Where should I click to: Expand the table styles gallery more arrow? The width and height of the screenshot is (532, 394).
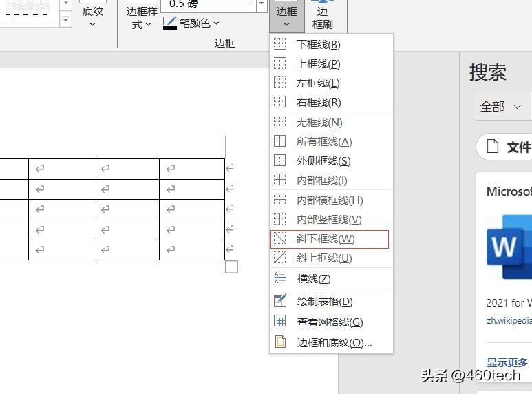(x=65, y=20)
